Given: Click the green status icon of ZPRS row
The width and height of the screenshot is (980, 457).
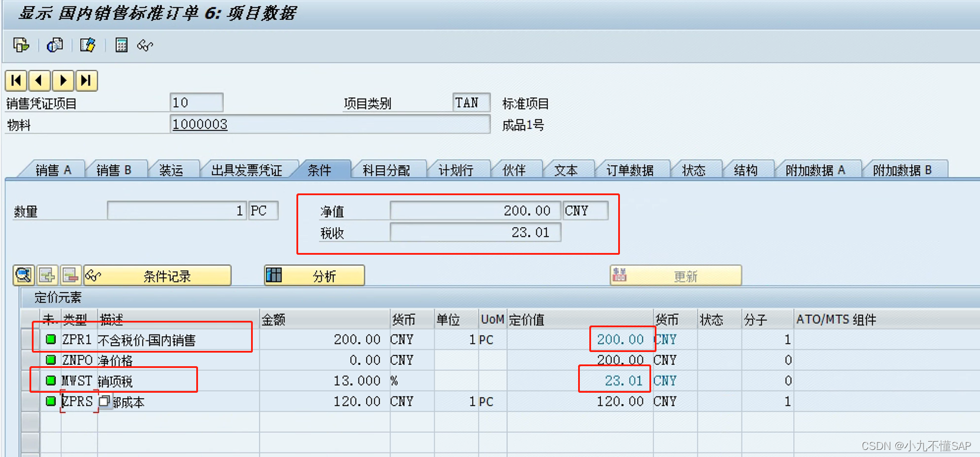Looking at the screenshot, I should [51, 401].
